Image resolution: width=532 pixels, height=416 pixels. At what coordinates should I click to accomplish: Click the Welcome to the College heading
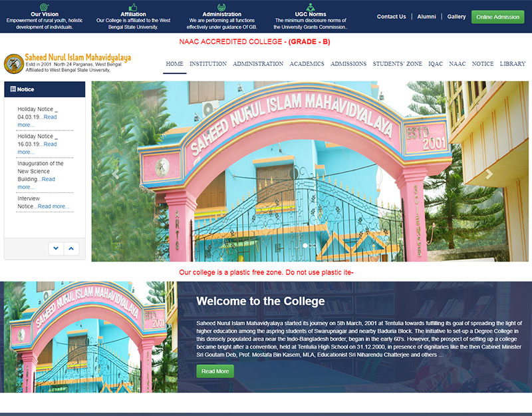pos(260,302)
